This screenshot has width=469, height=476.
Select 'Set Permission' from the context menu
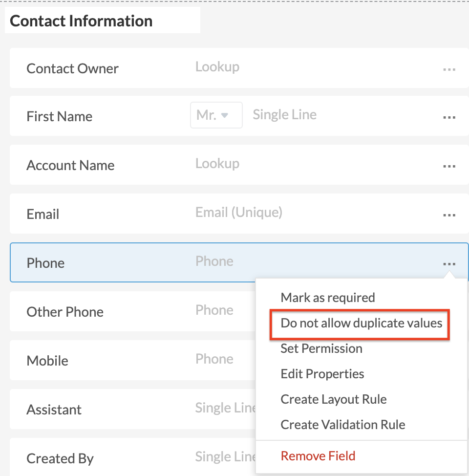point(321,348)
